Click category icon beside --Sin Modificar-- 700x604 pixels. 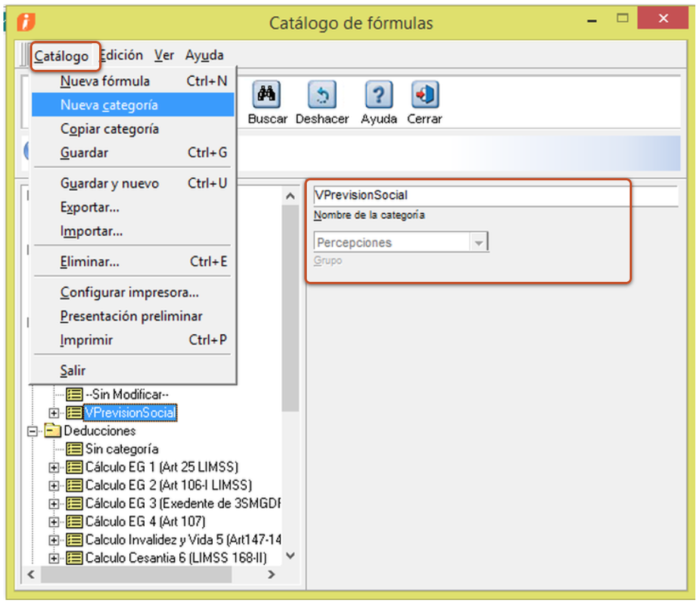pos(74,395)
